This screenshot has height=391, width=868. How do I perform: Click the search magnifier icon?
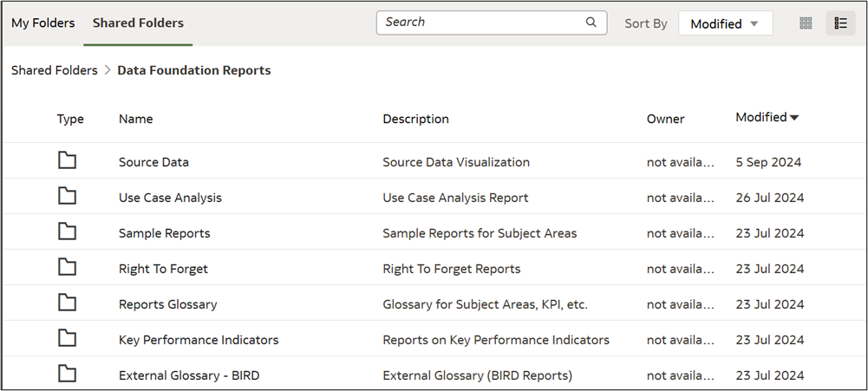(x=591, y=23)
